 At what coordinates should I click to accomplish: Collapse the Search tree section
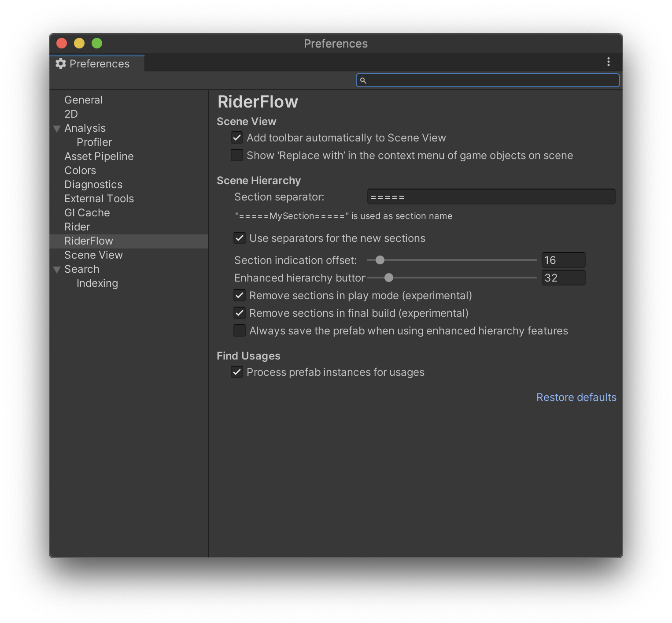(57, 270)
